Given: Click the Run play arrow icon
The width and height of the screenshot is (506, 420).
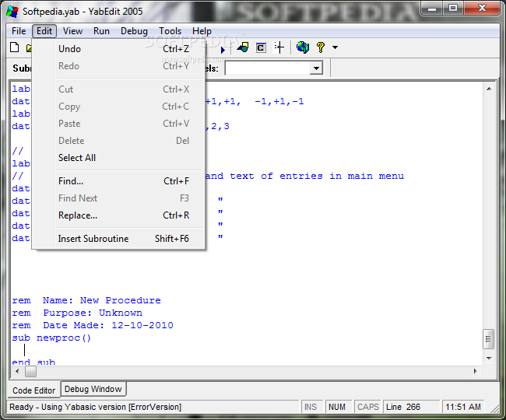Looking at the screenshot, I should point(223,50).
